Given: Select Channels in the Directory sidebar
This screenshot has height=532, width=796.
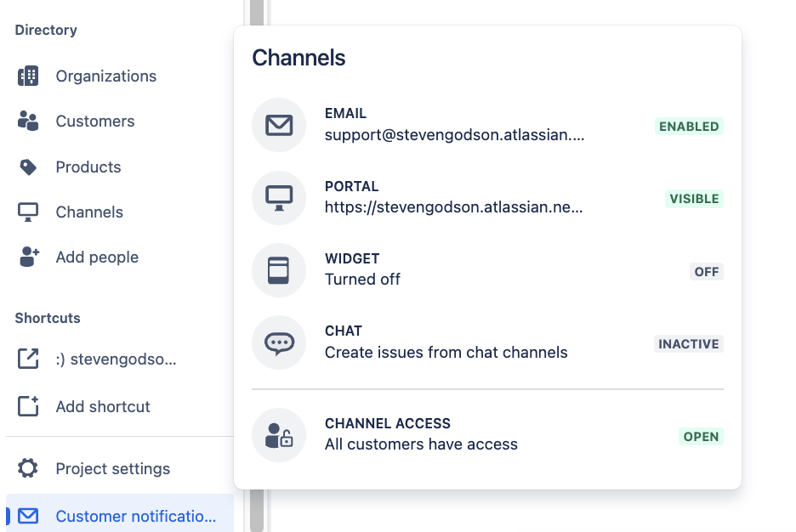Looking at the screenshot, I should 87,212.
